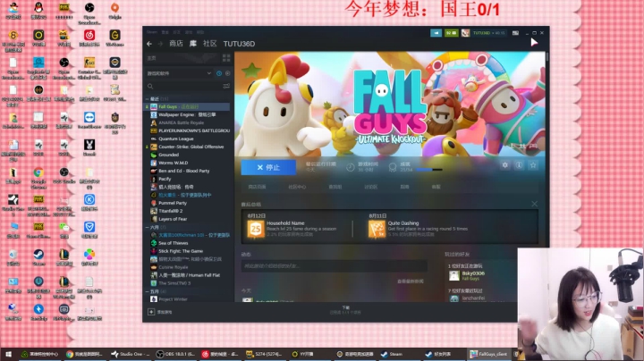Open the Google Chrome desktop shortcut
Image resolution: width=644 pixels, height=361 pixels.
coord(38,177)
